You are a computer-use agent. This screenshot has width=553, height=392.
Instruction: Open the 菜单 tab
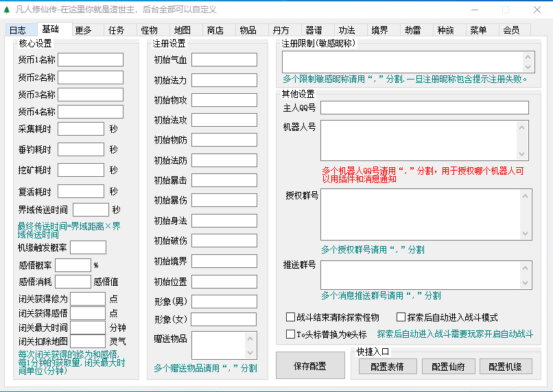482,30
